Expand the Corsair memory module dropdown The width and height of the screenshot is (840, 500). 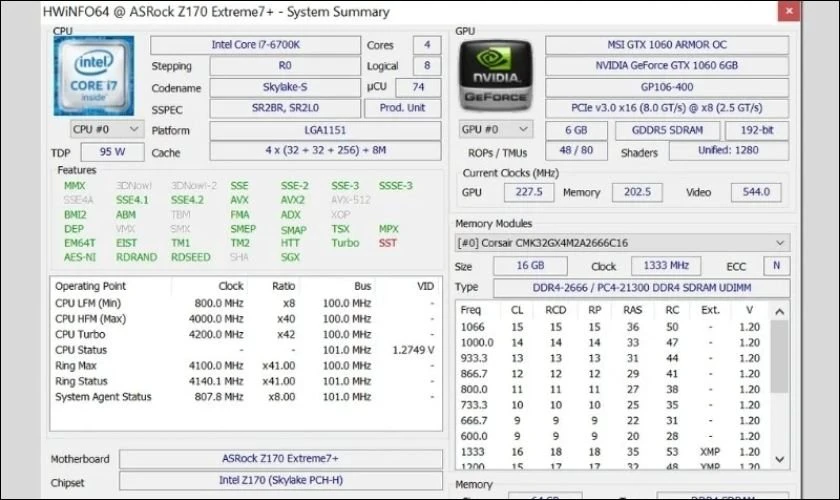point(622,243)
